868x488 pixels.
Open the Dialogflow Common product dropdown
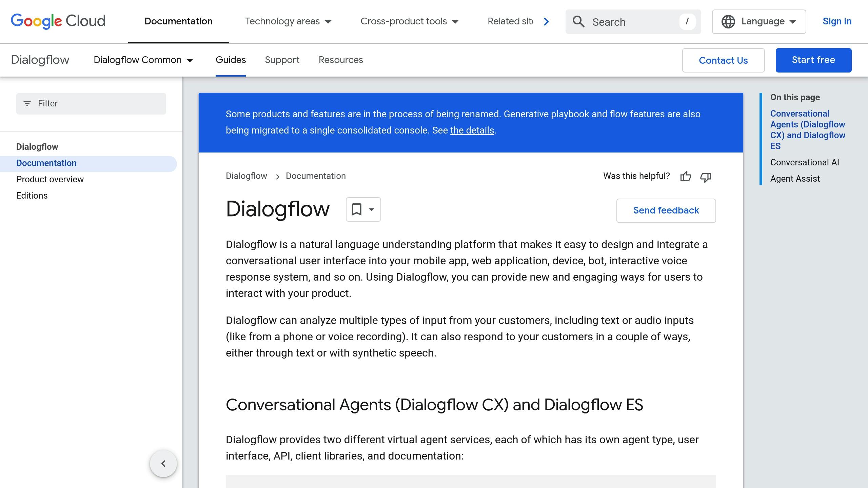click(143, 60)
